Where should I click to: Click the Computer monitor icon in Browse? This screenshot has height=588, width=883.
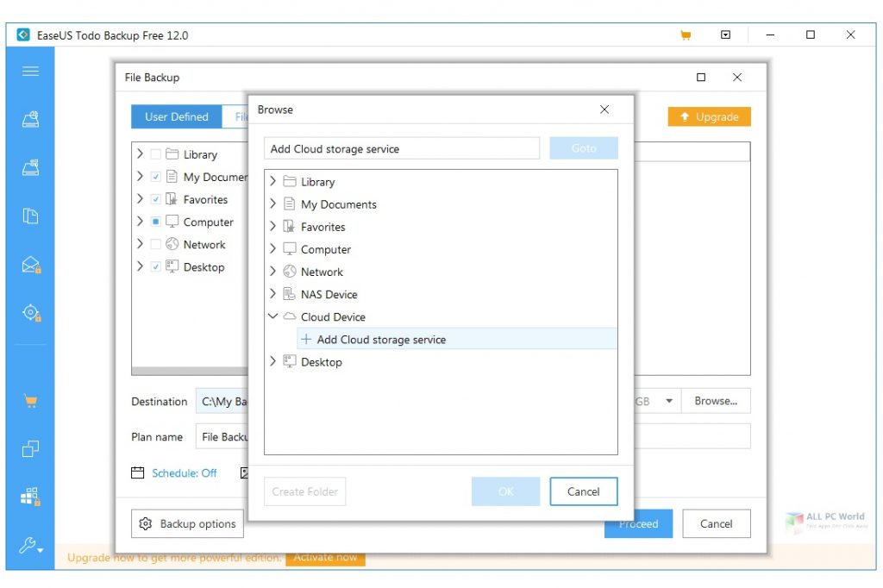pos(290,249)
